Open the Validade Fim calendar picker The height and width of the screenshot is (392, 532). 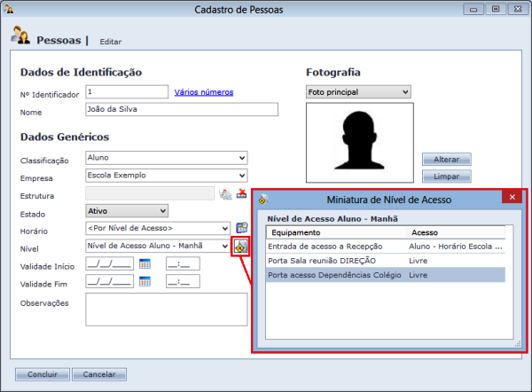(145, 281)
